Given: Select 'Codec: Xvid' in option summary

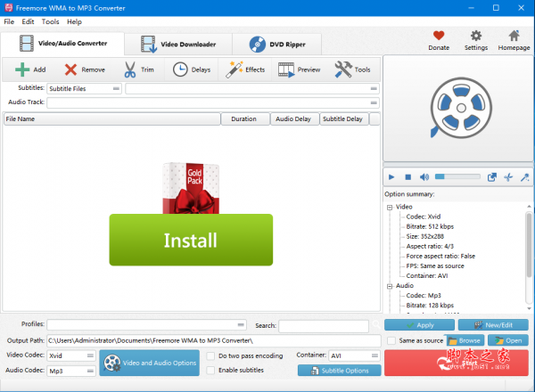Looking at the screenshot, I should [x=423, y=216].
